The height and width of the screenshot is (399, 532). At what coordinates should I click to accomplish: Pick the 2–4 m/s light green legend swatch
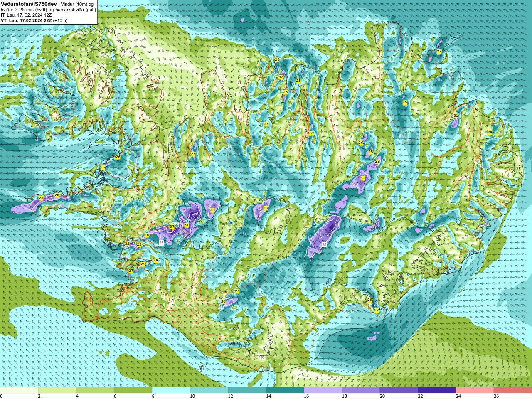(x=57, y=390)
